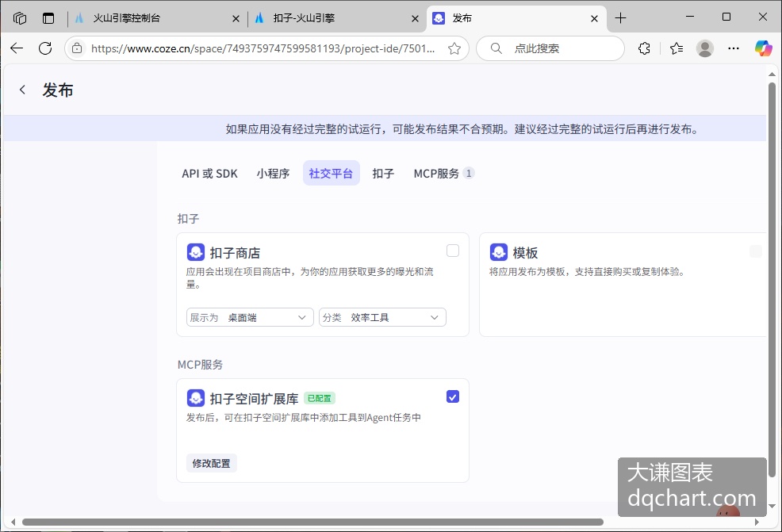Click the 已配置 status badge
This screenshot has height=532, width=782.
[319, 398]
